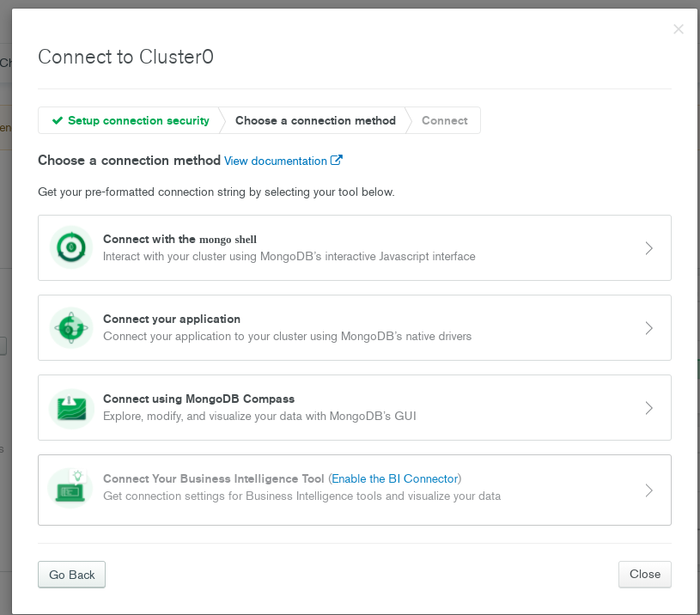Open the View documentation link

point(283,161)
